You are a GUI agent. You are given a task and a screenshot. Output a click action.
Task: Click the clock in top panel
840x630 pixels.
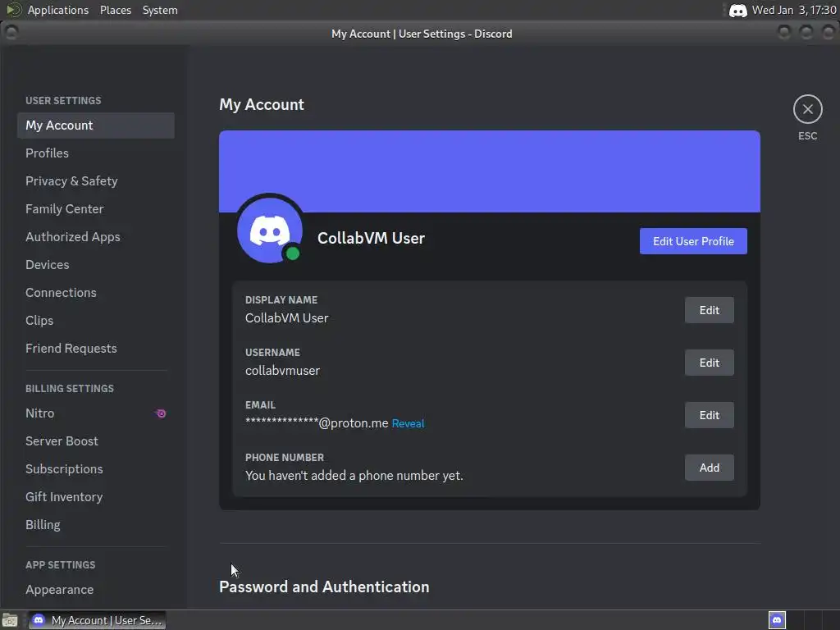(794, 10)
